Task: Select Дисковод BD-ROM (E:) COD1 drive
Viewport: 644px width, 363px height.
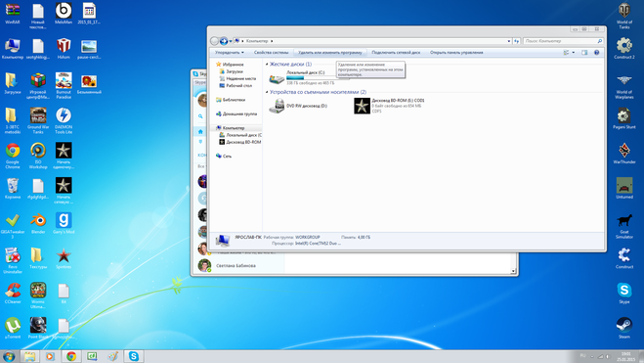Action: pyautogui.click(x=389, y=106)
